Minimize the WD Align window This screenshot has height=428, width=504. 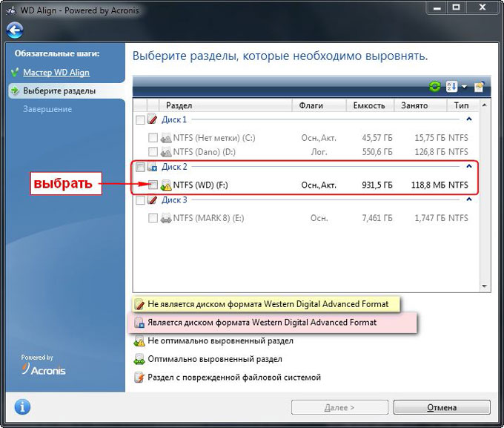pos(437,7)
